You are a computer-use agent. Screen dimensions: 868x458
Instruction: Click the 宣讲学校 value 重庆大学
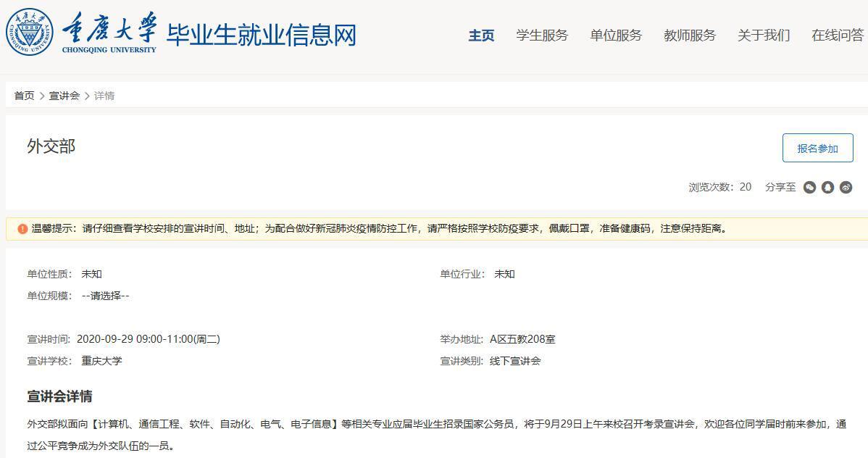[x=102, y=361]
